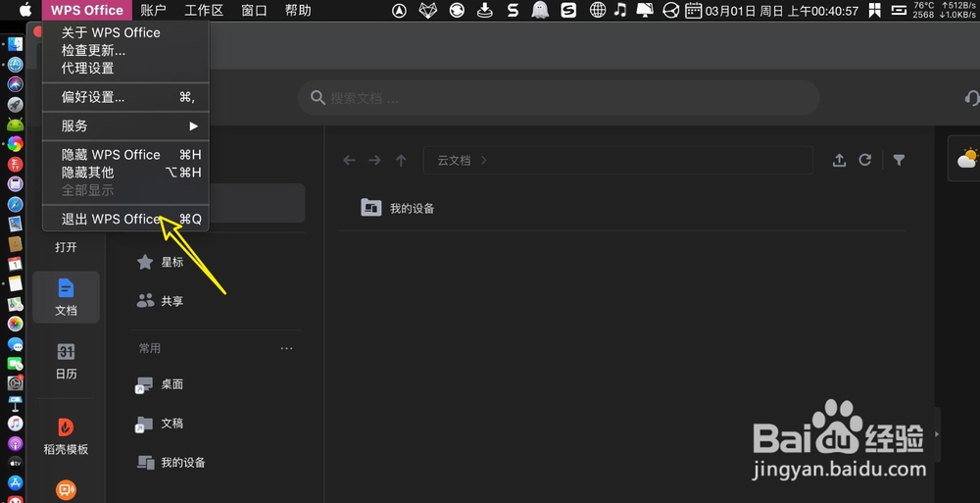
Task: Click the more options dots beside 常用
Action: (286, 348)
